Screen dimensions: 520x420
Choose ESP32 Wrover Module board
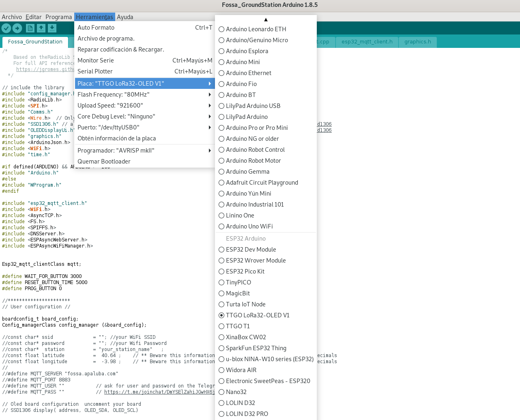[x=266, y=261]
